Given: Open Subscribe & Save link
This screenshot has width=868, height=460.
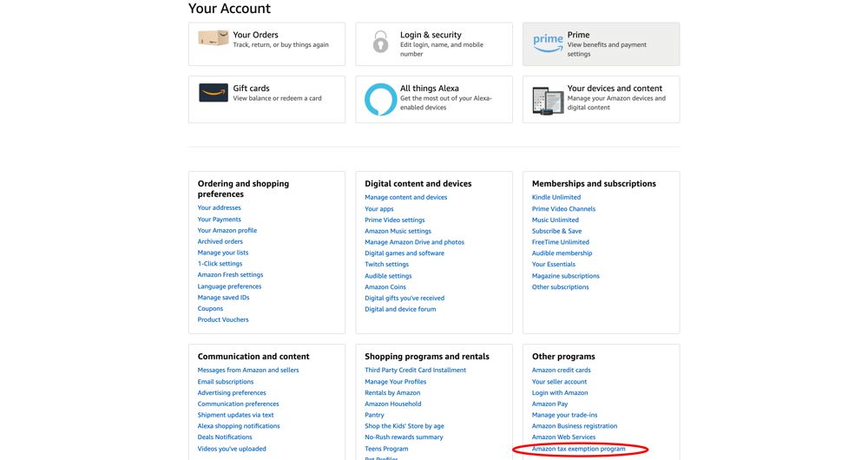Looking at the screenshot, I should pyautogui.click(x=556, y=232).
